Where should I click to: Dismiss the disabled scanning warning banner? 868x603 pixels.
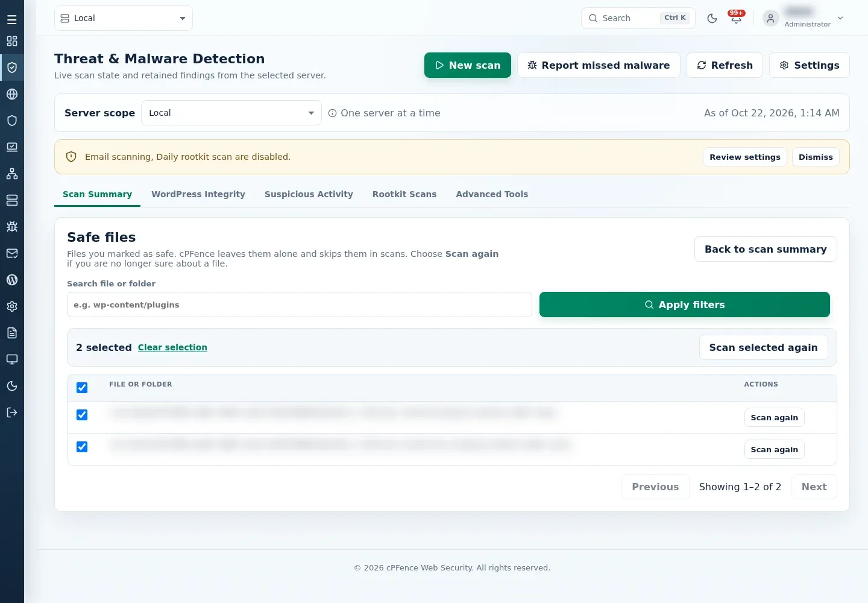pos(816,157)
